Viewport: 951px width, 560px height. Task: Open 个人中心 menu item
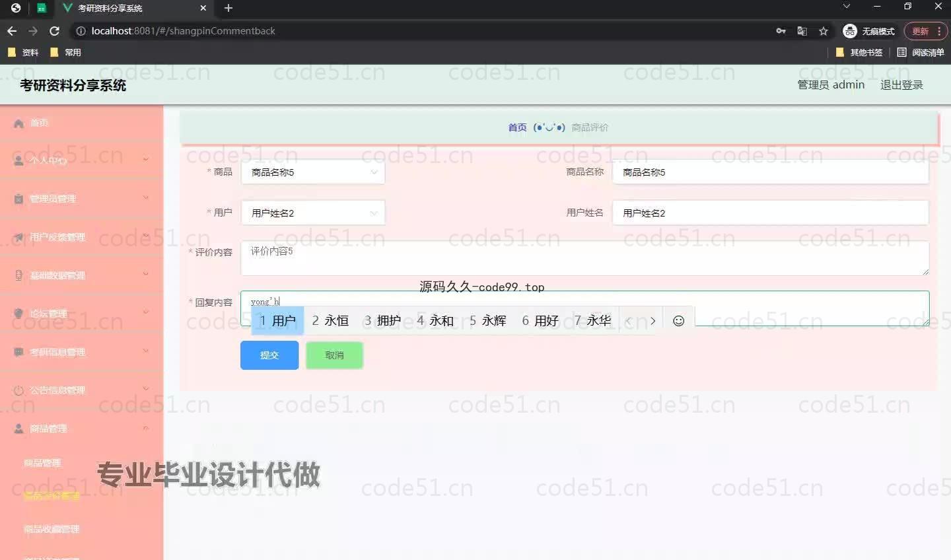[x=48, y=160]
